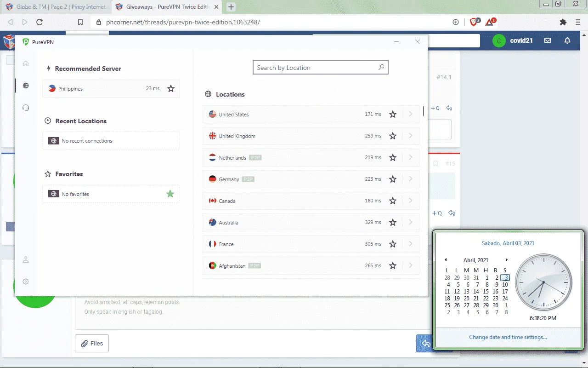Open the browser extensions puzzle icon
Viewport: 588px width, 368px height.
pyautogui.click(x=563, y=22)
